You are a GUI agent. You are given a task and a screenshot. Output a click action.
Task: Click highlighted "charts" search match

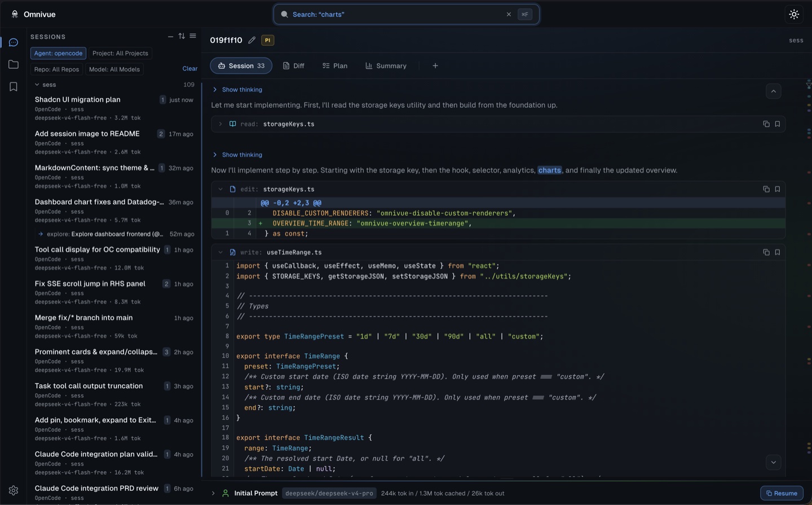point(550,170)
